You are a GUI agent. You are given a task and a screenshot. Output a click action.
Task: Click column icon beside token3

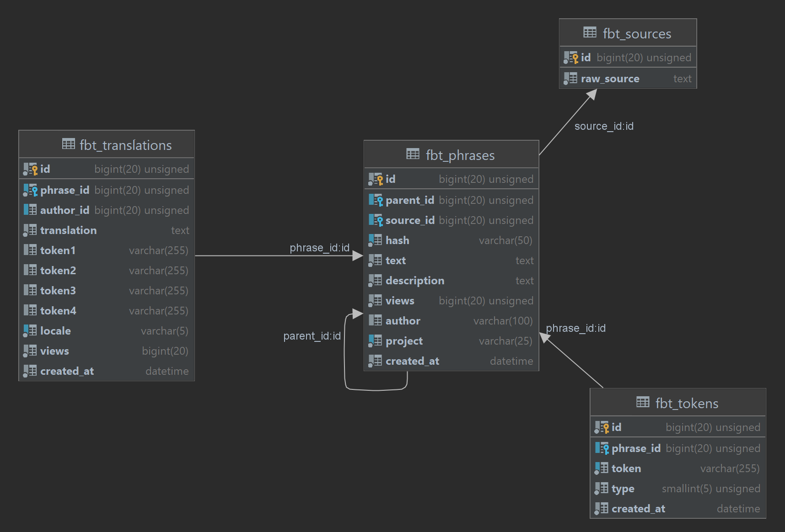click(x=30, y=290)
